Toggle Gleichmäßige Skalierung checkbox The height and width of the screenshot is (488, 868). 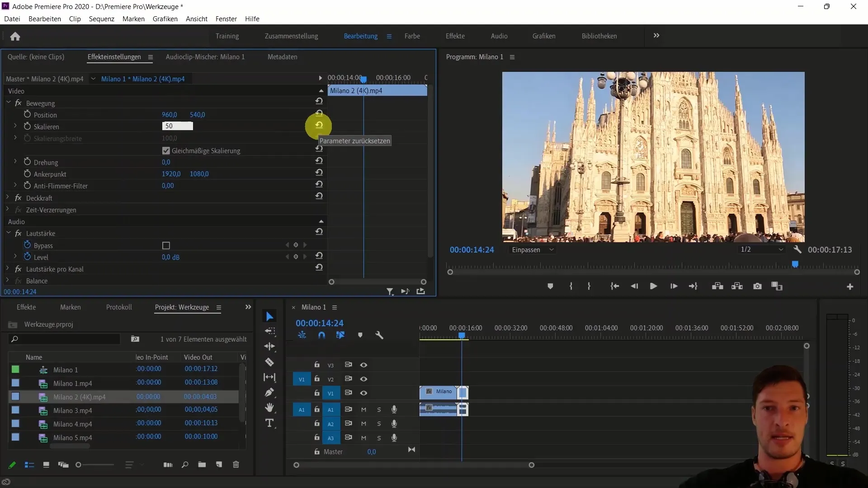tap(166, 151)
